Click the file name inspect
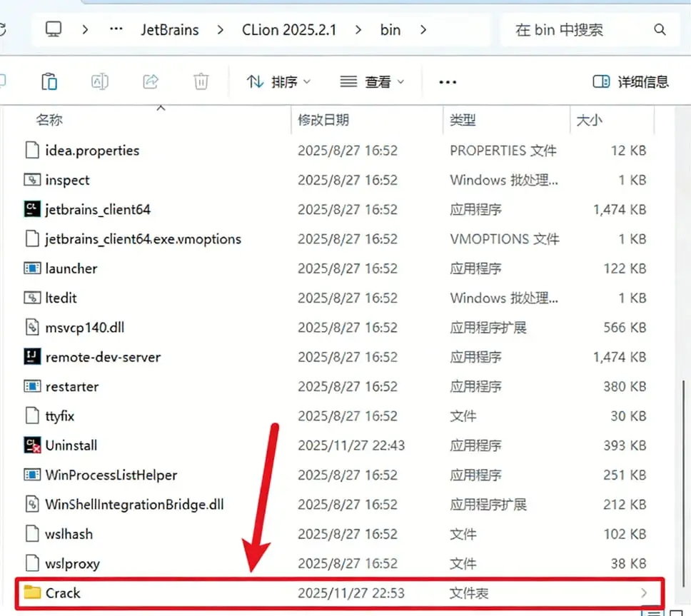 pos(67,180)
